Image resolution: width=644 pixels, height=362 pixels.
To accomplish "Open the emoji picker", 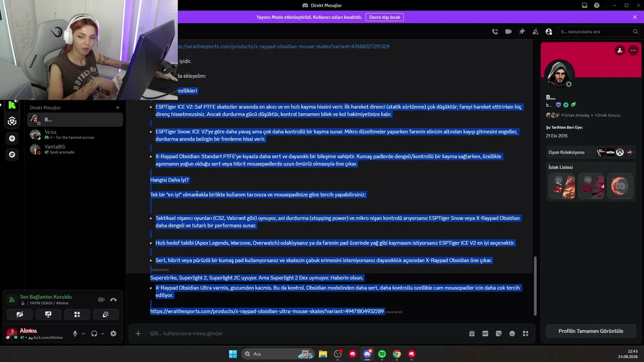I will click(x=512, y=333).
